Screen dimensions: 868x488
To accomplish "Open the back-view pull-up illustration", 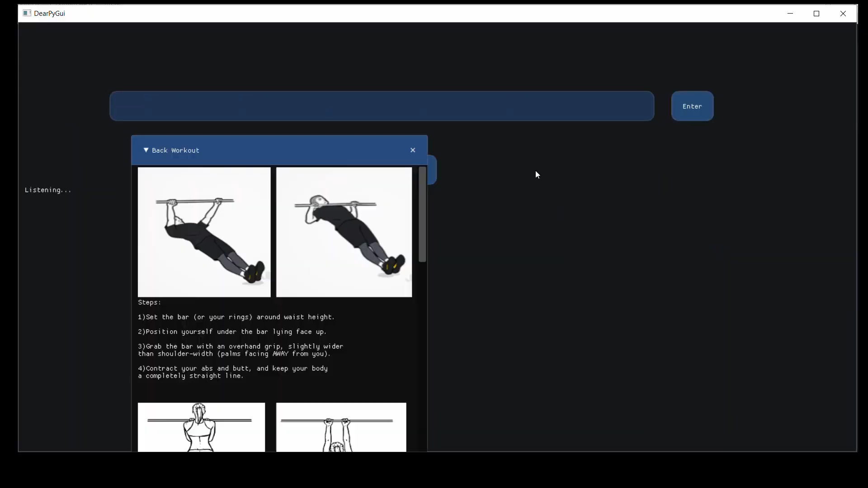I will (x=201, y=427).
